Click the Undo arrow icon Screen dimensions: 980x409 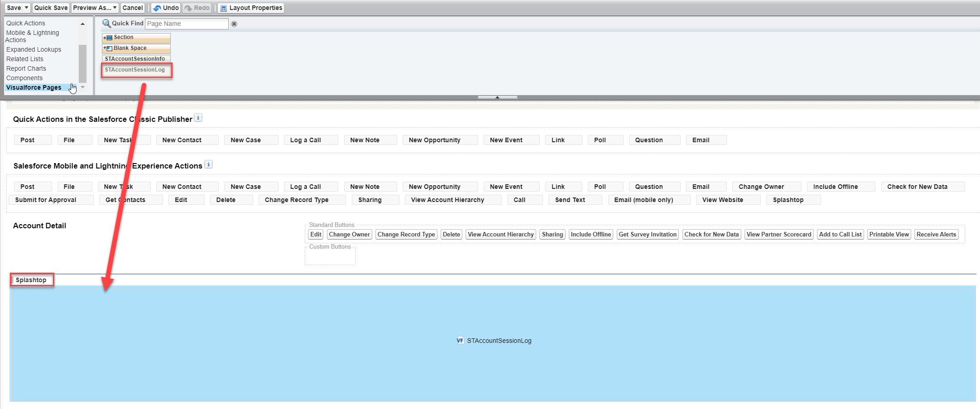tap(157, 8)
